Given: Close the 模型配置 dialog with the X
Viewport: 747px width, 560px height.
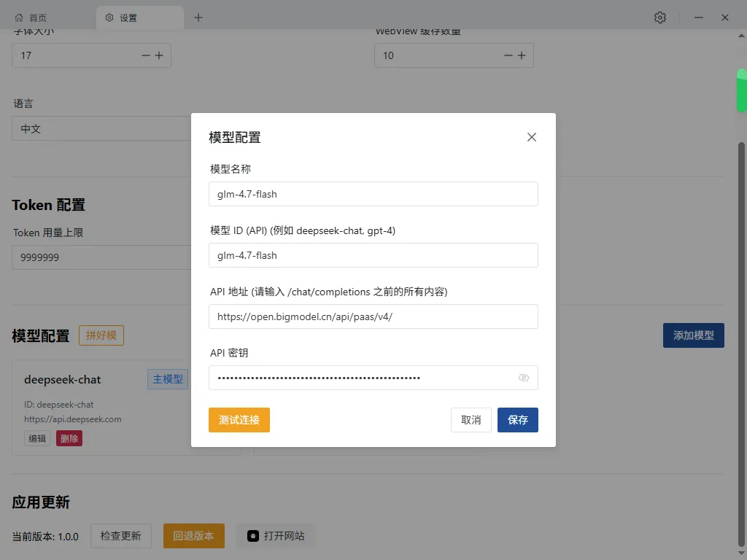Looking at the screenshot, I should tap(532, 137).
